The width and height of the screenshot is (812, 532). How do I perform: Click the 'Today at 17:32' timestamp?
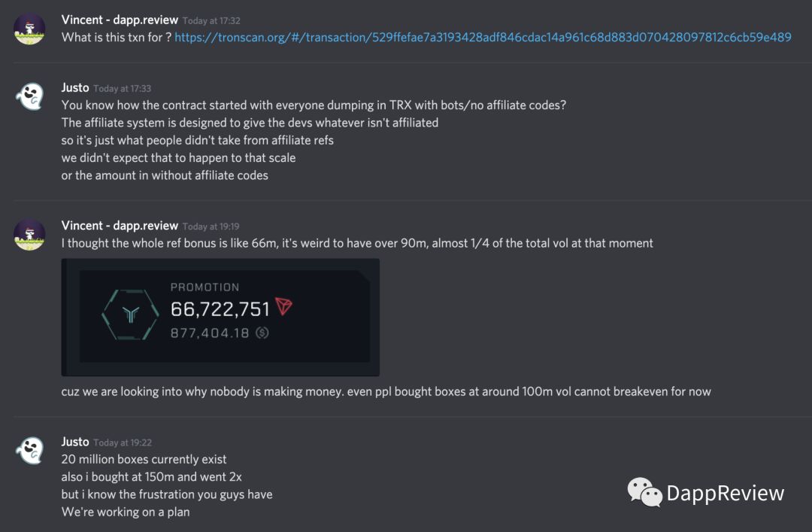pos(211,21)
